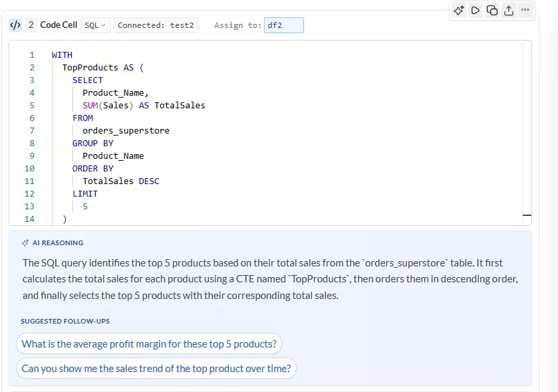The image size is (558, 392).
Task: Click the 'Assign to' df2 input field
Action: [284, 25]
